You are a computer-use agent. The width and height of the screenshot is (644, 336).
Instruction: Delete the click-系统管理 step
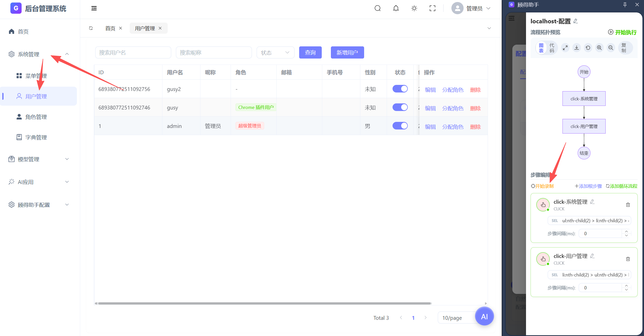[x=628, y=205]
